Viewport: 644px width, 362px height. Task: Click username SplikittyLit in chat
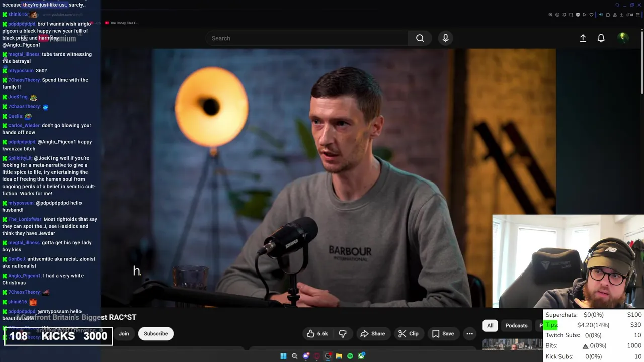(x=20, y=158)
